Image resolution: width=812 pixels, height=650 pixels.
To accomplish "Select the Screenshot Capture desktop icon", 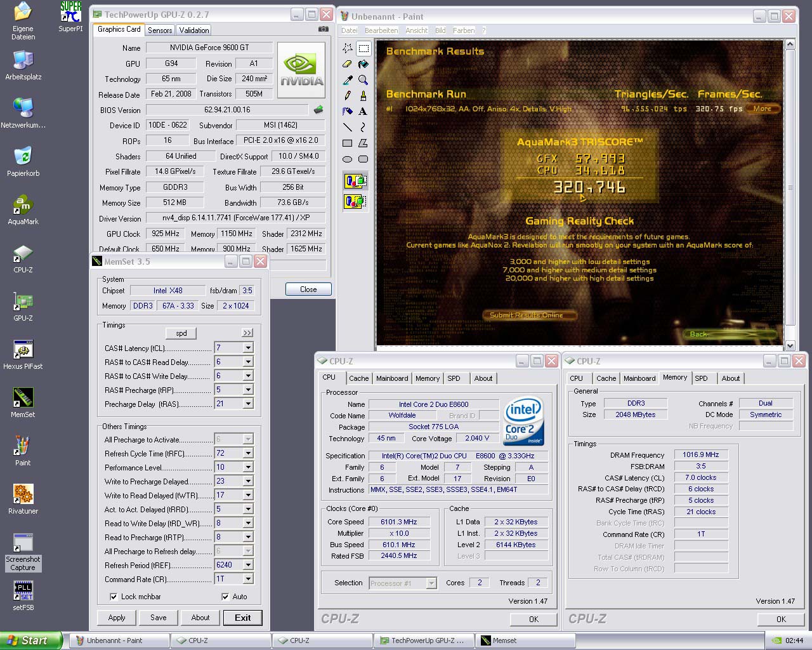I will pyautogui.click(x=23, y=552).
